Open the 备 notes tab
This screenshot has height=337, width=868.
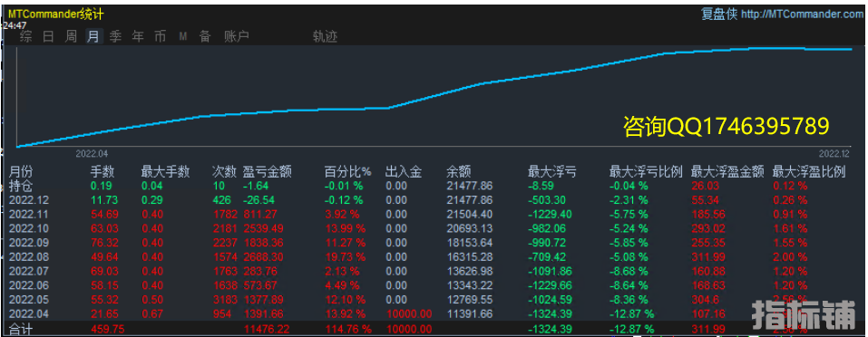(x=205, y=37)
